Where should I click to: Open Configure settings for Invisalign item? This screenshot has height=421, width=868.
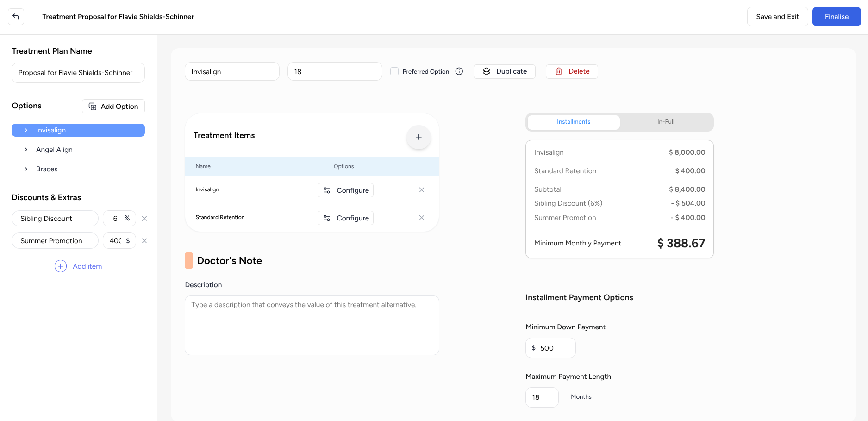(x=345, y=190)
